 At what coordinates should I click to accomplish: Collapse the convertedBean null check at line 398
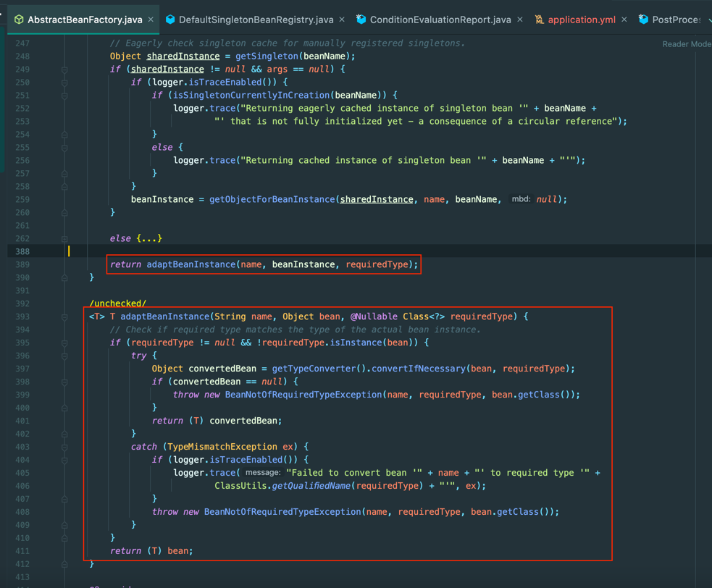64,382
